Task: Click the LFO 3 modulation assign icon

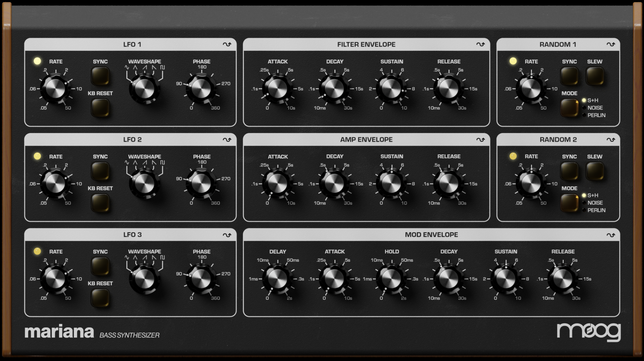Action: [227, 235]
